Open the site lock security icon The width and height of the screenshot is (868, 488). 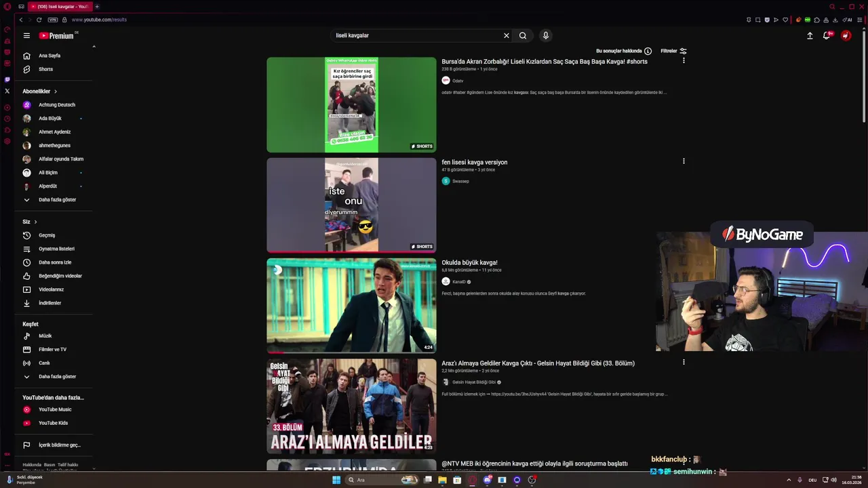click(x=65, y=20)
